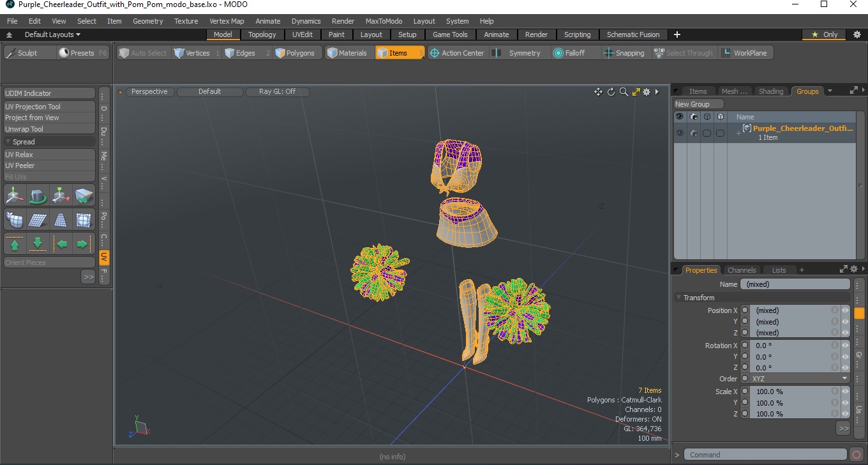Toggle visibility eye for Purple_Cheerleader_Outfit group
The height and width of the screenshot is (465, 868).
click(680, 133)
